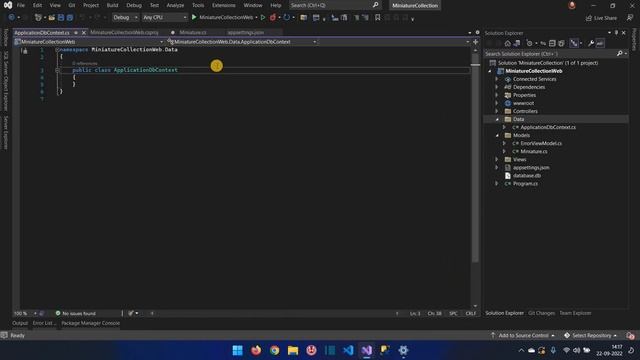Start debugging MiniatureCollectionWeb with green play button
The height and width of the screenshot is (360, 640).
click(x=194, y=17)
